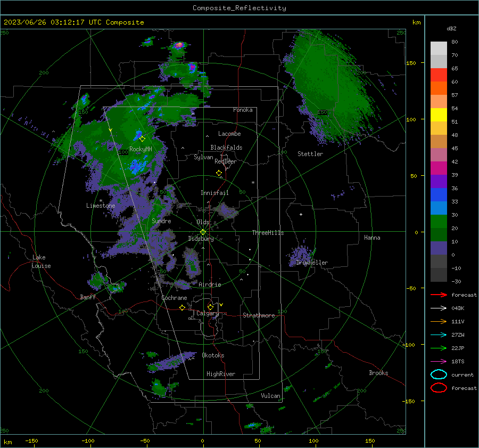Image resolution: width=479 pixels, height=448 pixels.
Task: Pick the purple swatch between 39 and 36
Action: (x=439, y=181)
